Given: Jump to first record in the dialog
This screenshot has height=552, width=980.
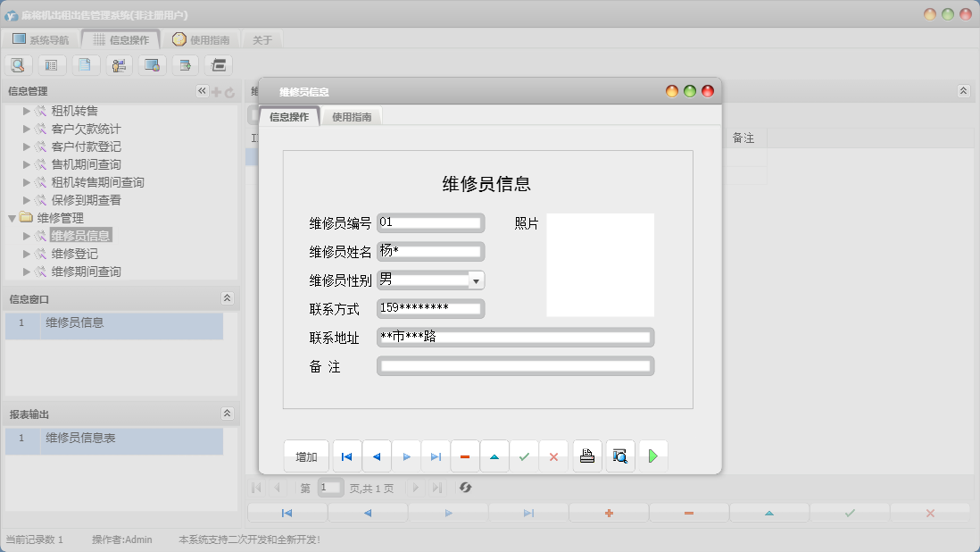Looking at the screenshot, I should (346, 456).
